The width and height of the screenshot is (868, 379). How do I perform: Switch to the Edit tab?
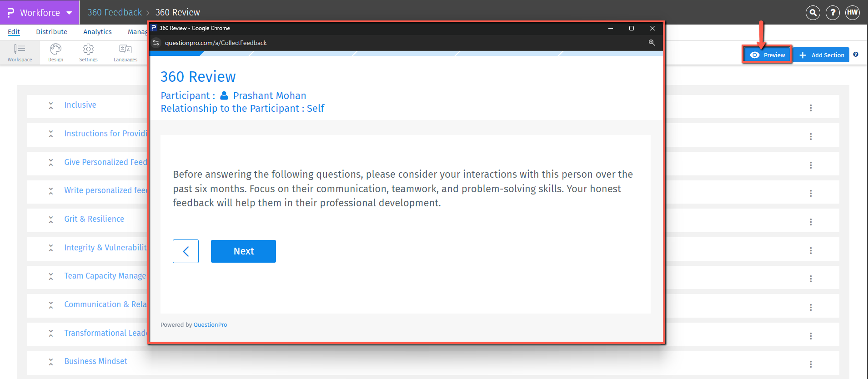coord(14,32)
